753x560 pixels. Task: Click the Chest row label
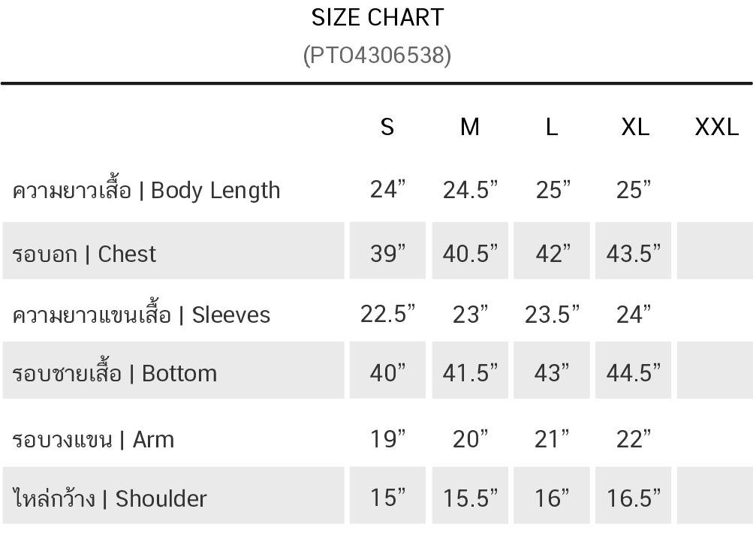(85, 254)
